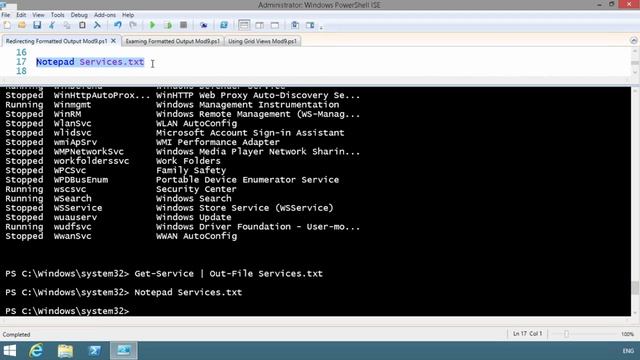Image resolution: width=640 pixels, height=360 pixels.
Task: Close the Redirecting Formatted Output Mod9.ps1 tab
Action: [113, 41]
